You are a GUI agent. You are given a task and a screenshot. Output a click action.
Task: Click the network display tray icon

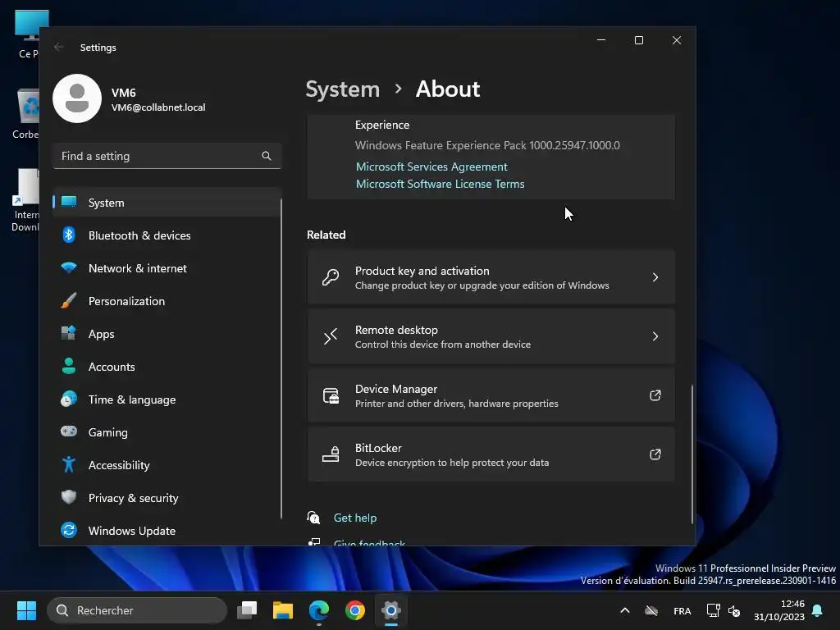coord(713,610)
